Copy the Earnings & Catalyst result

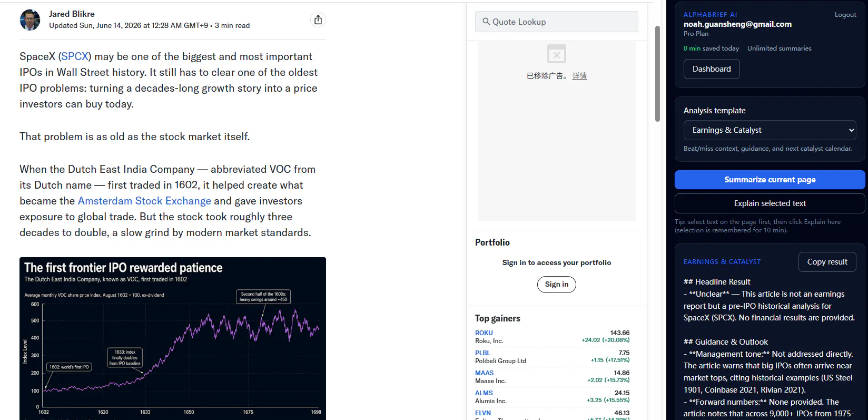coord(827,262)
